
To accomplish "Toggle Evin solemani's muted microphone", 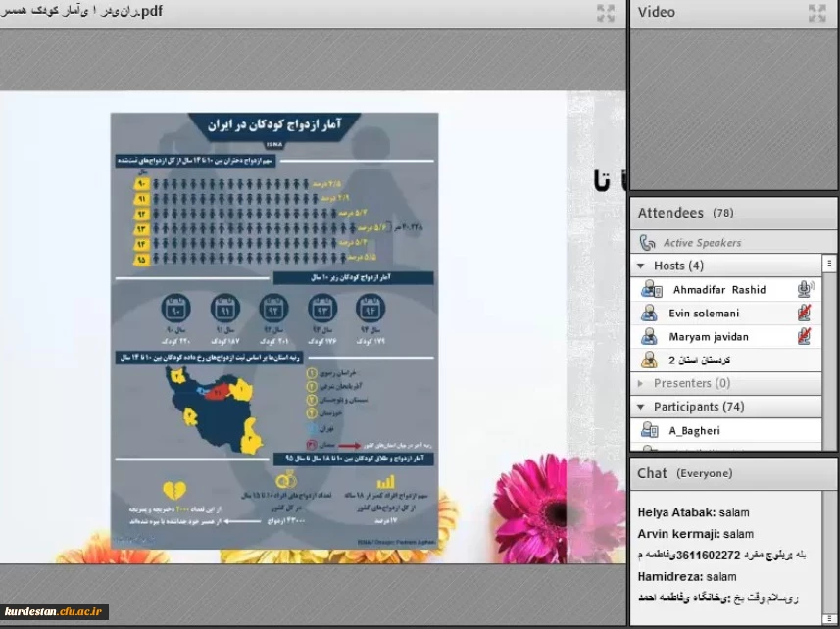I will (x=805, y=314).
